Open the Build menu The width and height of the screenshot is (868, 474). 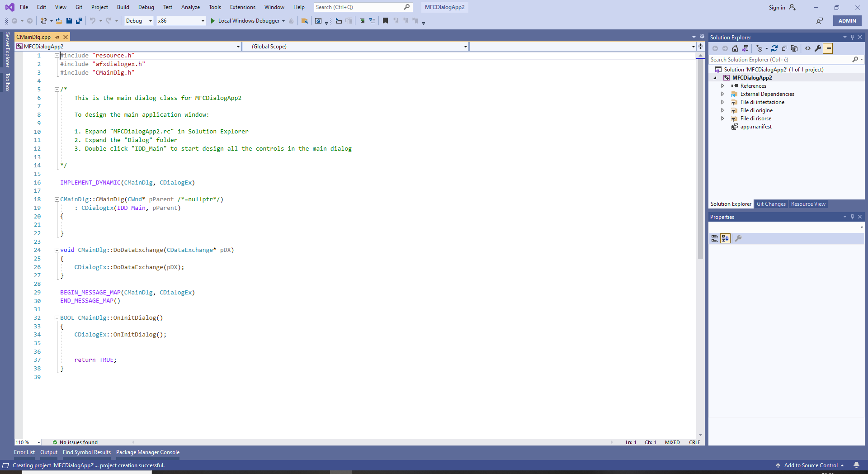click(x=123, y=7)
